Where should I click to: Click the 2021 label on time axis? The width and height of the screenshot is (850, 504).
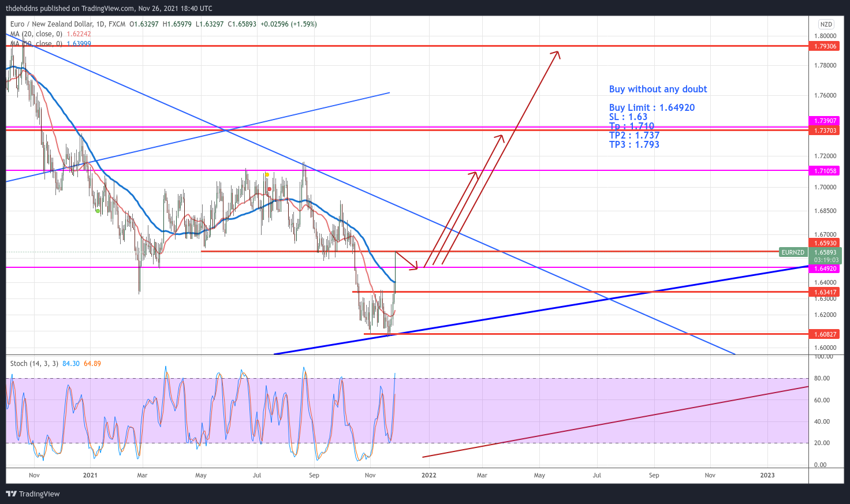90,475
